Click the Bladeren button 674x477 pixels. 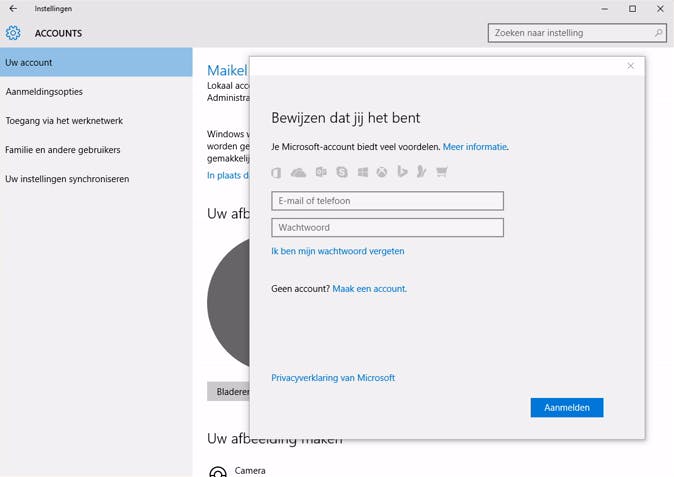[x=228, y=391]
